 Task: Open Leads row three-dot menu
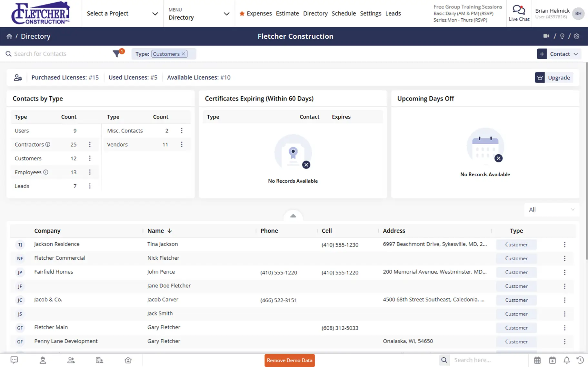pyautogui.click(x=90, y=186)
